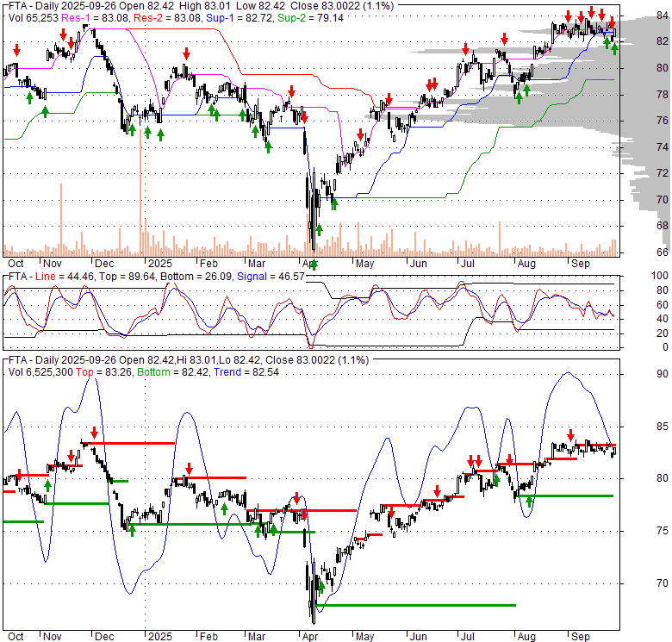
Task: Click the 68 price axis label
Action: tap(663, 226)
